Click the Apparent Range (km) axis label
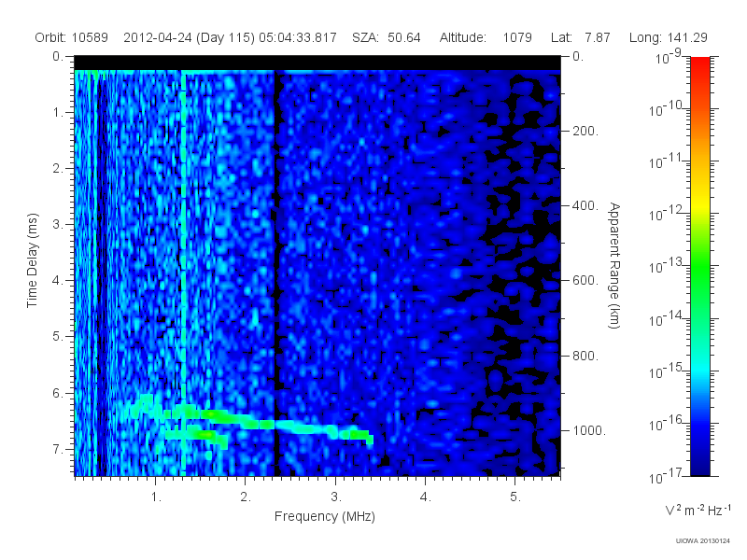This screenshot has height=560, width=747. (614, 265)
